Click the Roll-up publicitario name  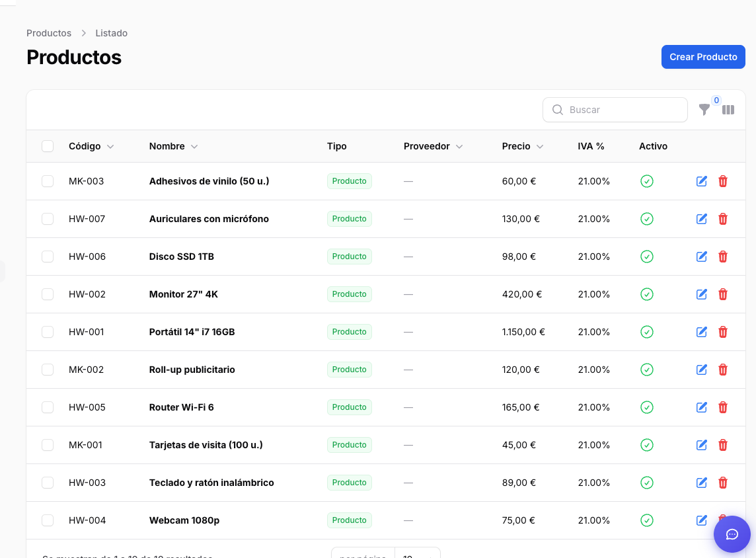tap(192, 370)
